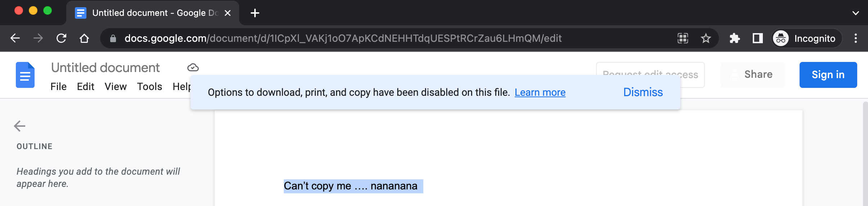Open the Incognito profile button
The image size is (868, 206).
tap(807, 38)
